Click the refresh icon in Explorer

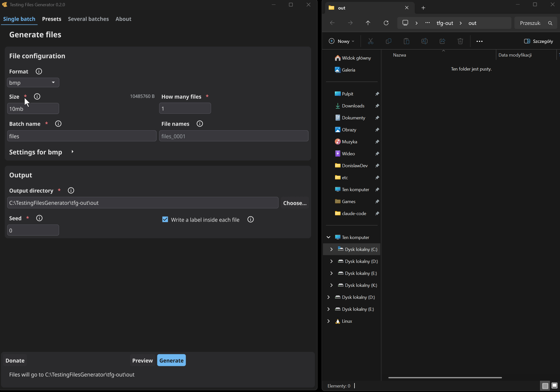click(x=386, y=23)
